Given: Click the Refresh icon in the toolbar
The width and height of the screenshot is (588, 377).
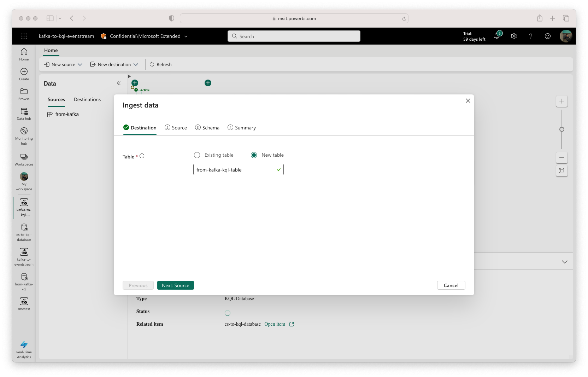Looking at the screenshot, I should point(161,64).
